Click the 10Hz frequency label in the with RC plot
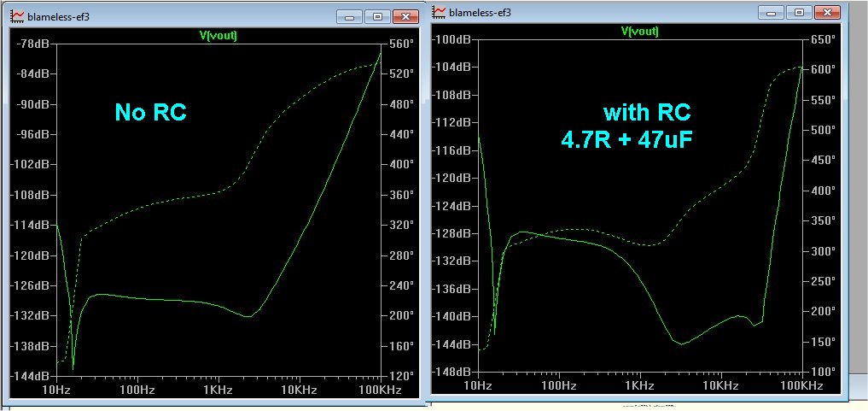 click(478, 385)
